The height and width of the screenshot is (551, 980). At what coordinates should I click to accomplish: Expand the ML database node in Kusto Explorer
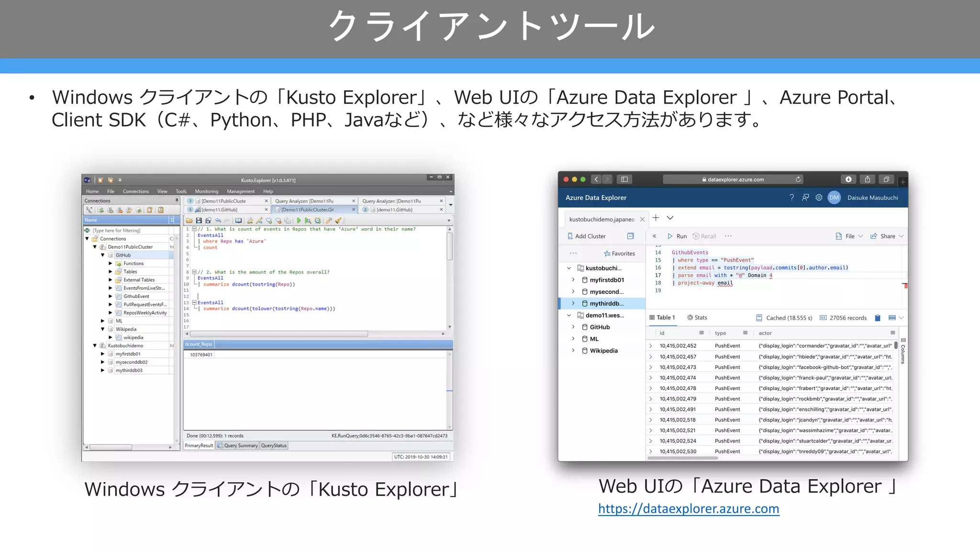(x=102, y=321)
